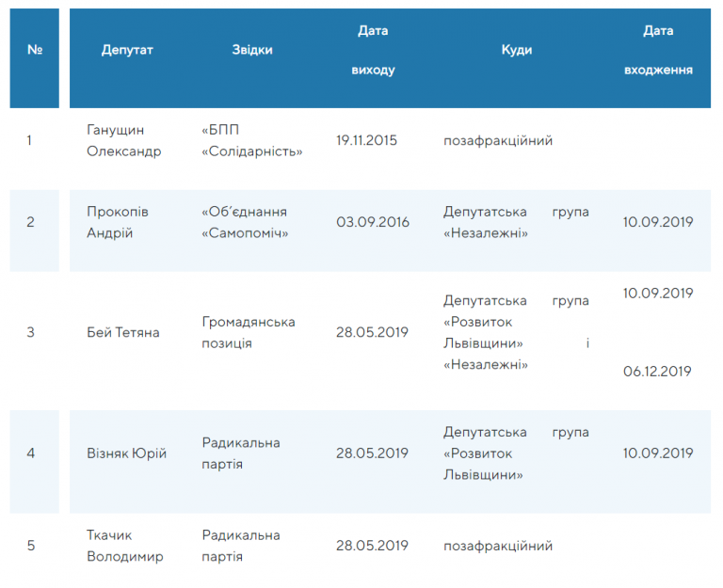This screenshot has height=588, width=723.
Task: Click the «Об'єднання «Самопоміч» cell
Action: (x=245, y=222)
